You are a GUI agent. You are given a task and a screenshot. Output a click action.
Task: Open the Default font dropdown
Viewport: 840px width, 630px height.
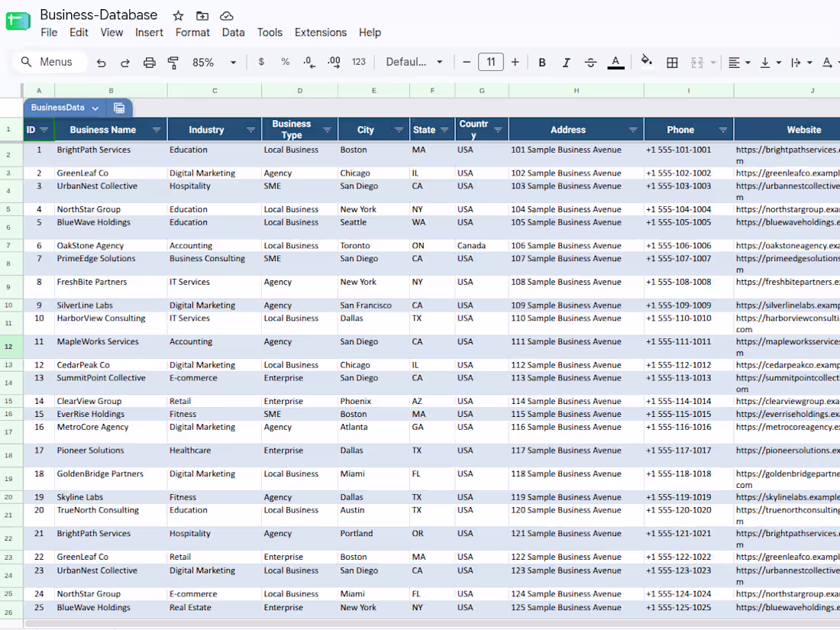(x=415, y=62)
